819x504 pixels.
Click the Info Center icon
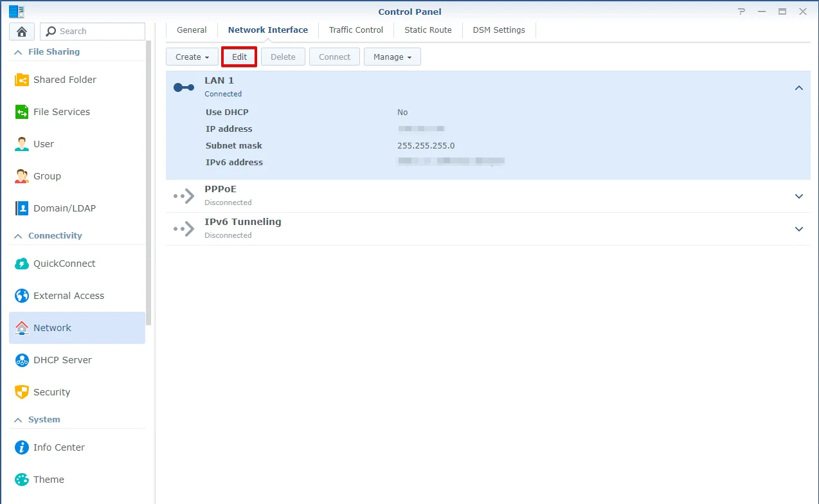pyautogui.click(x=22, y=447)
